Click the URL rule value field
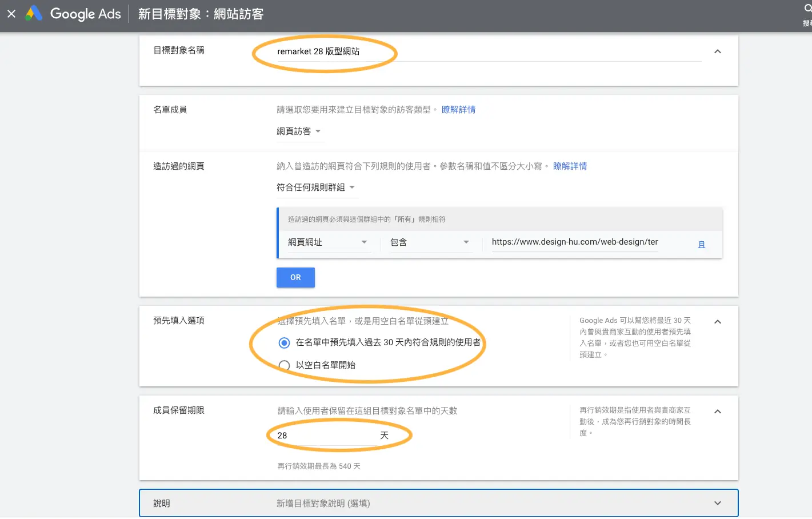812x519 pixels. [575, 242]
